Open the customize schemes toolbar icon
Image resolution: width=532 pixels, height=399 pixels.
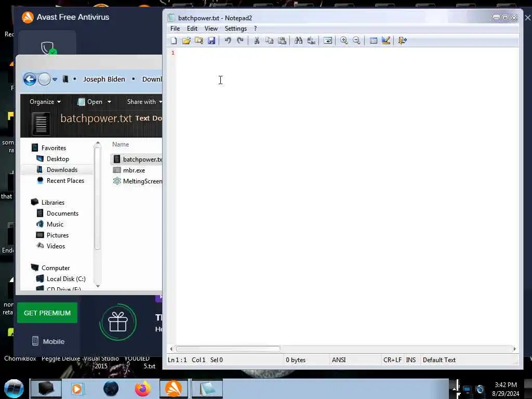coord(386,41)
